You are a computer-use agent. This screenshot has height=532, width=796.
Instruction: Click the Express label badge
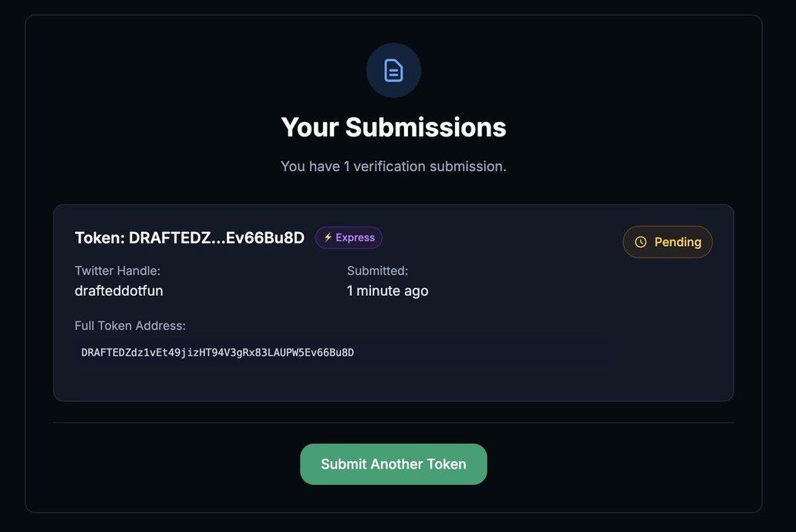pyautogui.click(x=349, y=237)
